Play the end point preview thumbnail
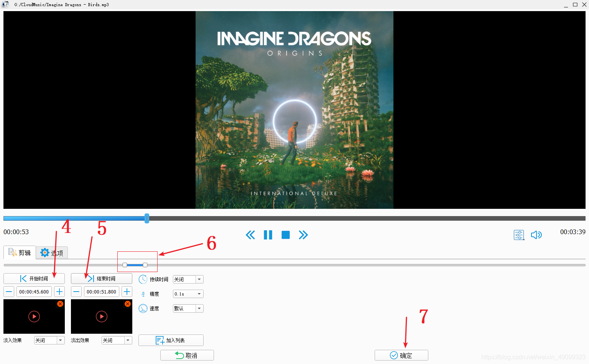This screenshot has width=589, height=364. coord(102,316)
